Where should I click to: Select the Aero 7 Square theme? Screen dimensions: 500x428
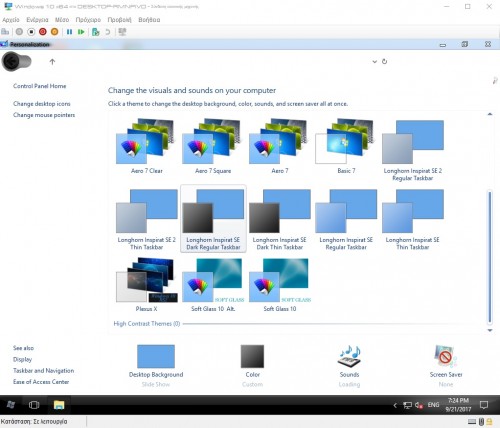[213, 146]
